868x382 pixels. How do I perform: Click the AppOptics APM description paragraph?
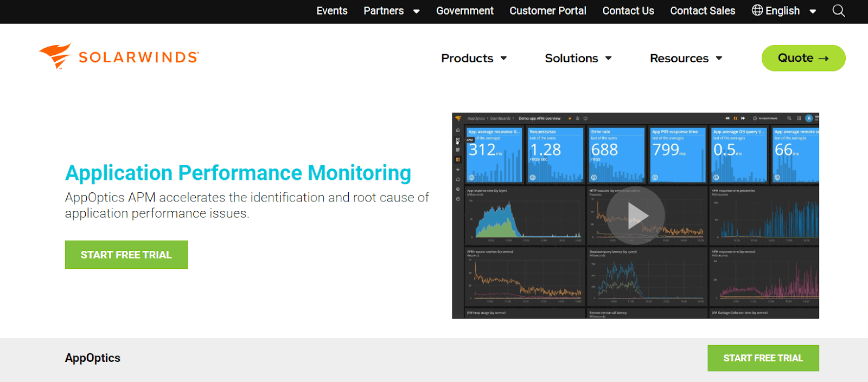[247, 205]
